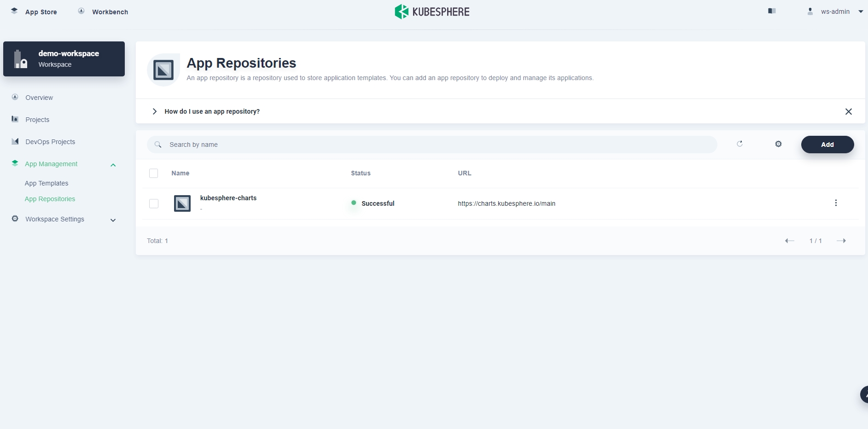Select all repositories header checkbox
This screenshot has width=868, height=429.
154,173
